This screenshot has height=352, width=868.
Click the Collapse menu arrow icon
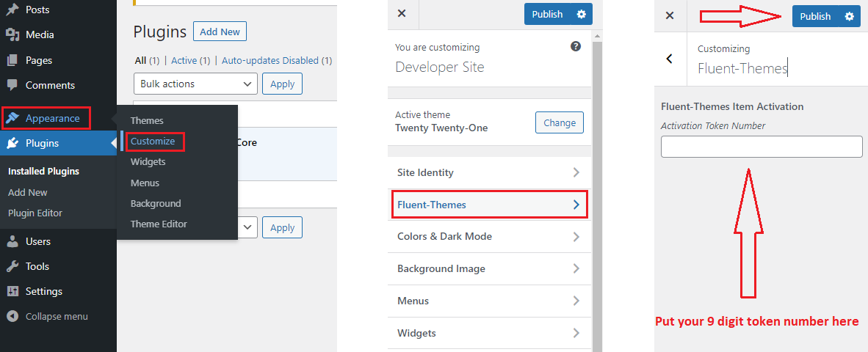[12, 317]
